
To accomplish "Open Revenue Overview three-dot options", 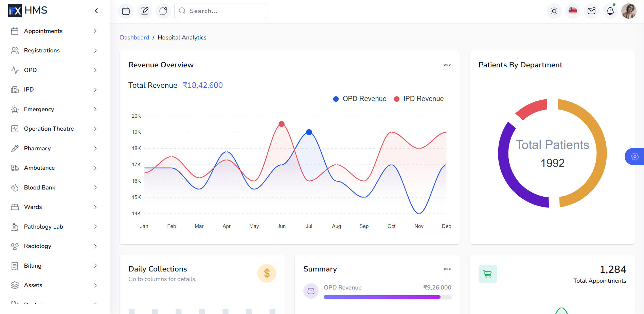I will click(447, 65).
